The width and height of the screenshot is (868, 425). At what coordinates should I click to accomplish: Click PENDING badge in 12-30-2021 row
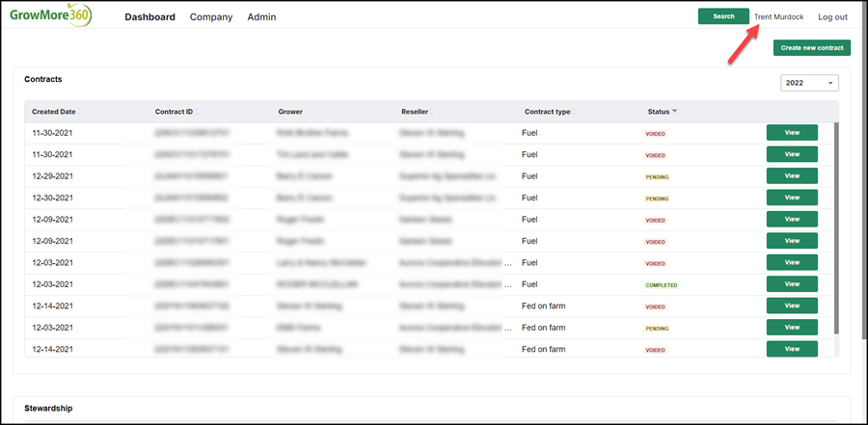click(657, 199)
